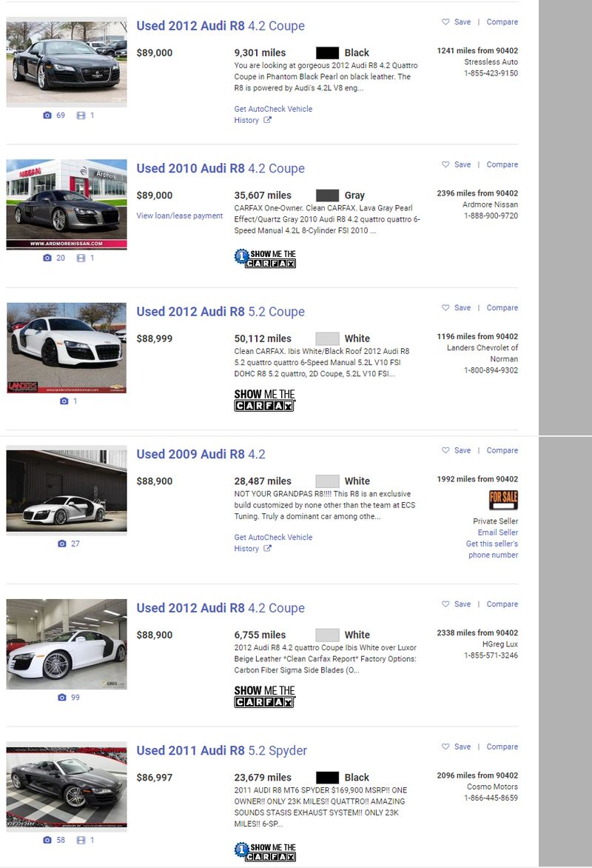Click the heart icon on the 2009 Audi R8
The width and height of the screenshot is (592, 868).
click(x=445, y=450)
